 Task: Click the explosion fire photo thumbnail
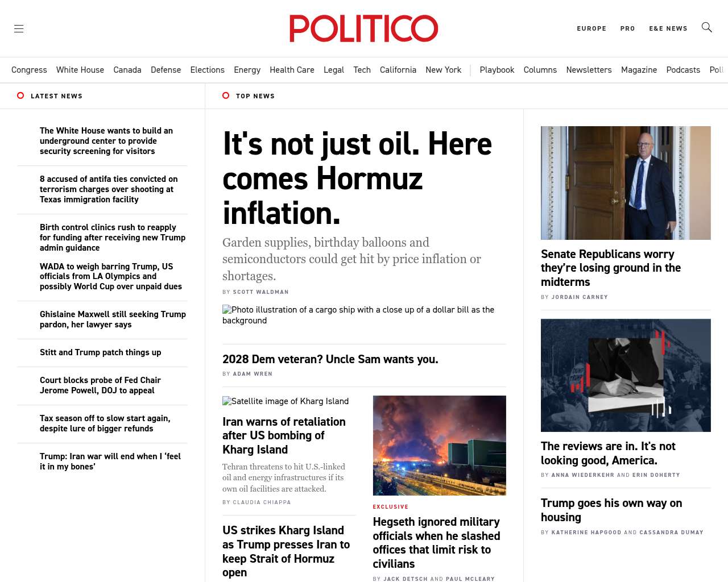coord(440,446)
